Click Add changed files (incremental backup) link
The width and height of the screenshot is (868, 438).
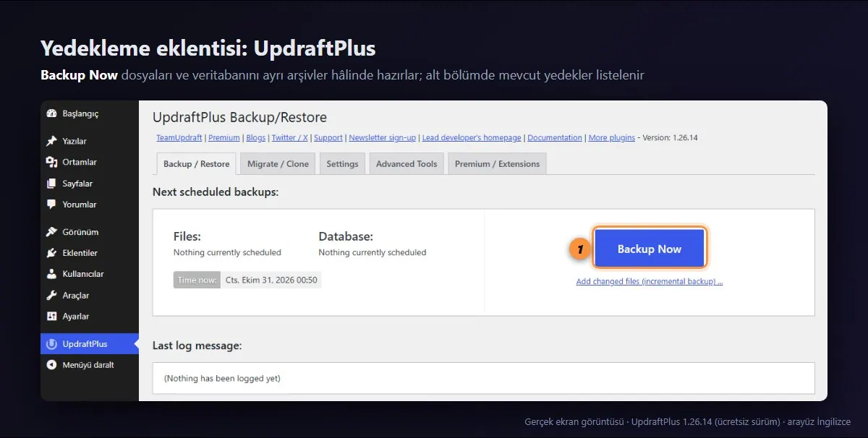(650, 281)
